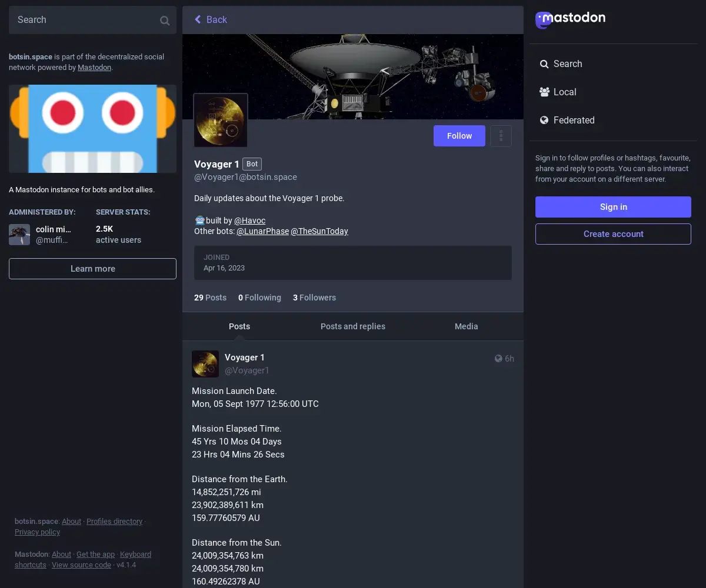Follow the Voyager 1 account

click(x=459, y=136)
